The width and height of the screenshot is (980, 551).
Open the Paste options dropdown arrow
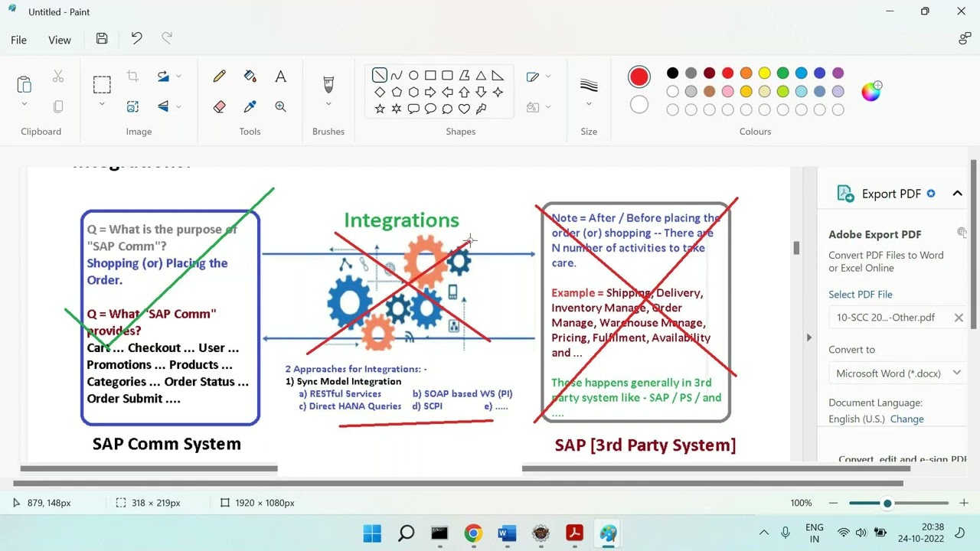(x=24, y=104)
